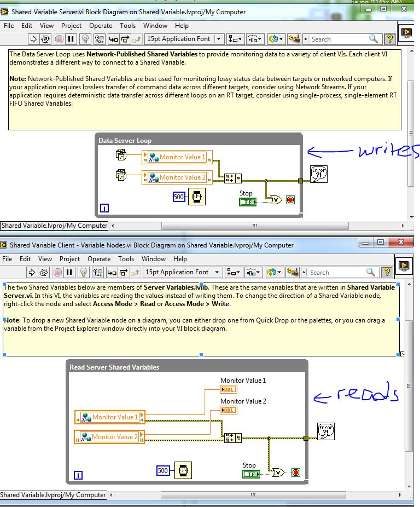Pause execution in Client window toolbar
Image resolution: width=420 pixels, height=507 pixels.
coord(69,273)
